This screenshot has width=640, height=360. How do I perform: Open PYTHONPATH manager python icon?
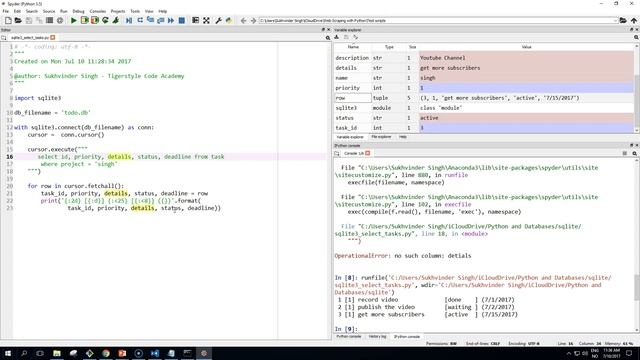229,20
